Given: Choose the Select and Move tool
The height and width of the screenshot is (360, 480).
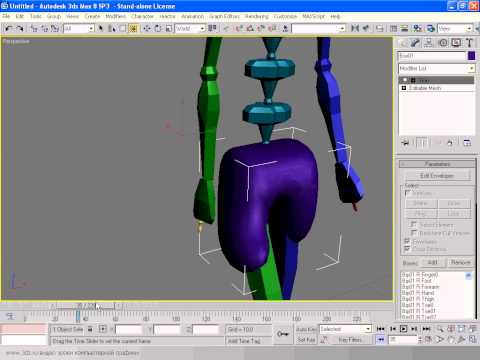Looking at the screenshot, I should [147, 29].
